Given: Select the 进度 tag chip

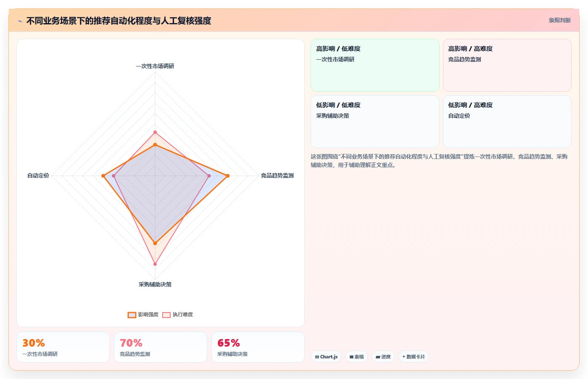Looking at the screenshot, I should click(x=383, y=357).
